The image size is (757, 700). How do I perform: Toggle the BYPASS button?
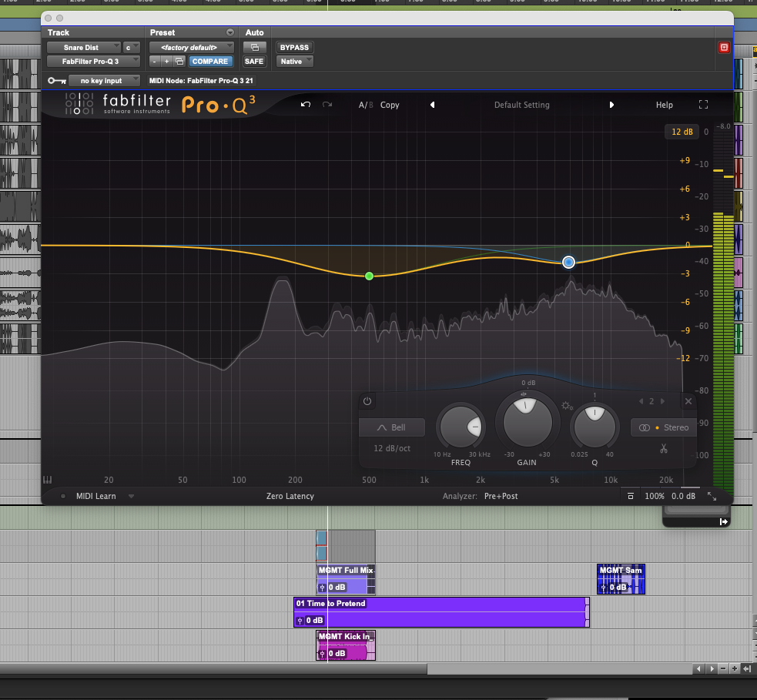tap(294, 47)
